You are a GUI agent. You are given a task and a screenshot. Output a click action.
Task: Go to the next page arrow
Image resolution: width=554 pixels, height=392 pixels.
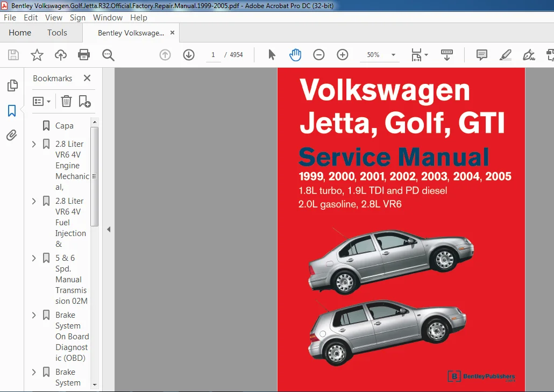(189, 55)
